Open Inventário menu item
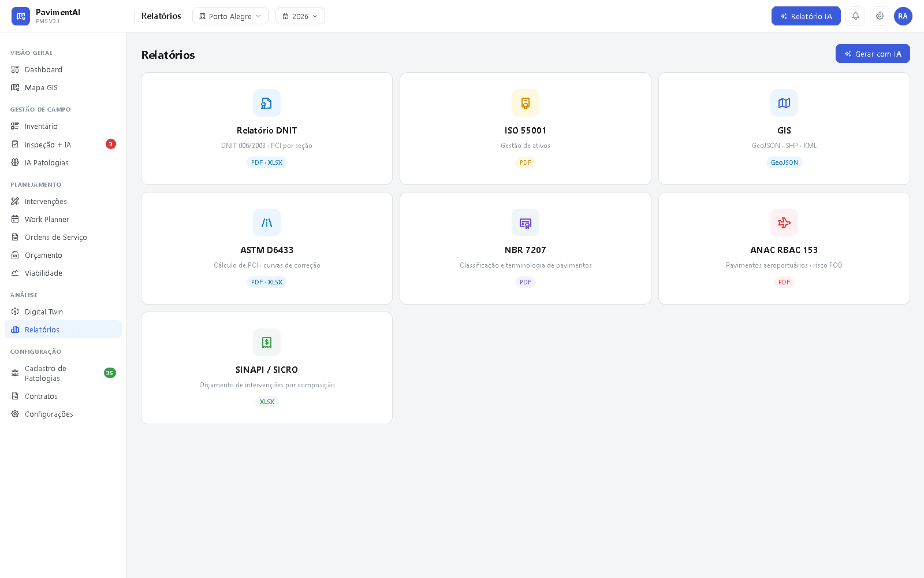The image size is (924, 578). click(64, 126)
